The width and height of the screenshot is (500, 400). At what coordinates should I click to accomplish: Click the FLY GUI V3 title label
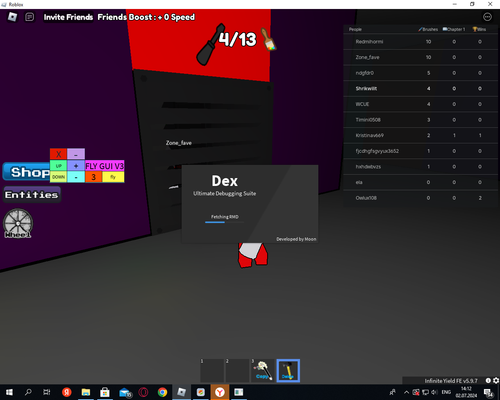pos(105,166)
